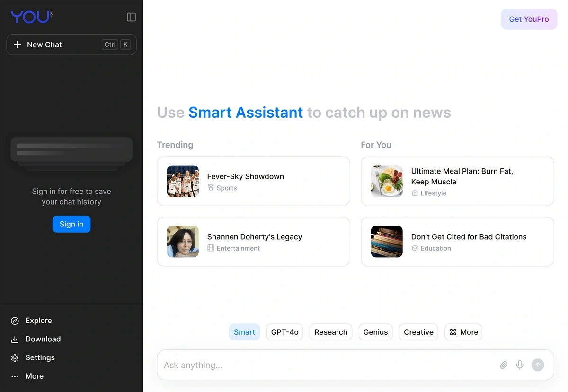Click the Lifestyle house icon
Screen dimensions: 568x392
(x=415, y=193)
